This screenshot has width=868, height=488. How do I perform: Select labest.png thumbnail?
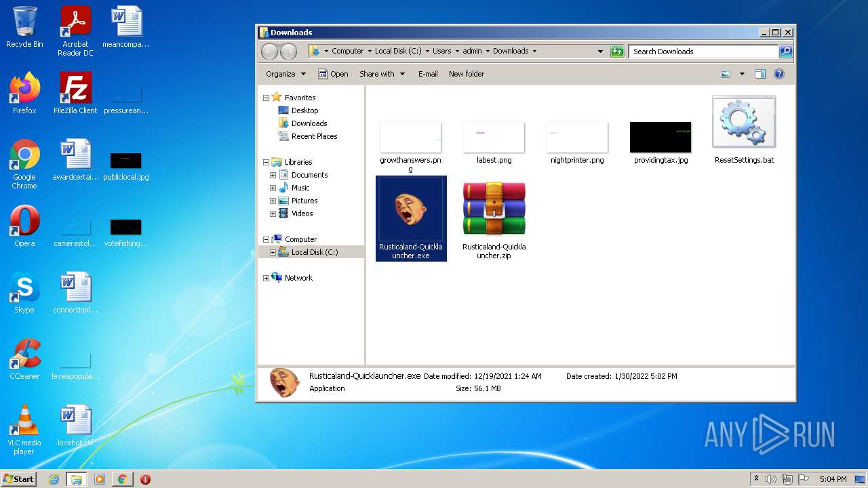pos(494,142)
